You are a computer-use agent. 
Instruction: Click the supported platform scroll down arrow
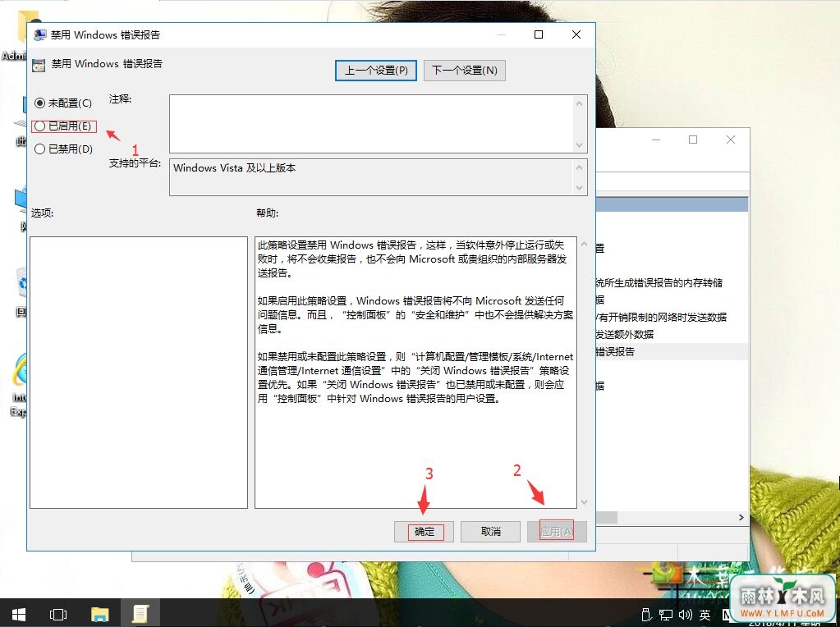click(579, 187)
